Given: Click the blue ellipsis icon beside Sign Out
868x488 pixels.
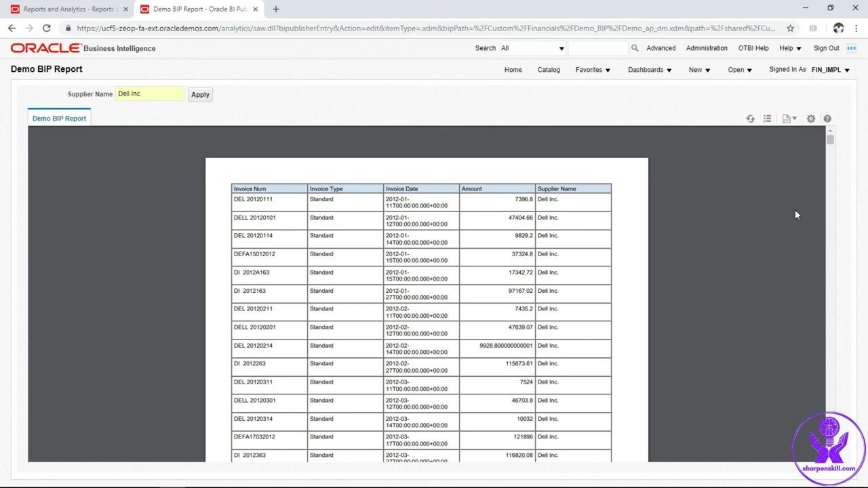Looking at the screenshot, I should pyautogui.click(x=852, y=48).
